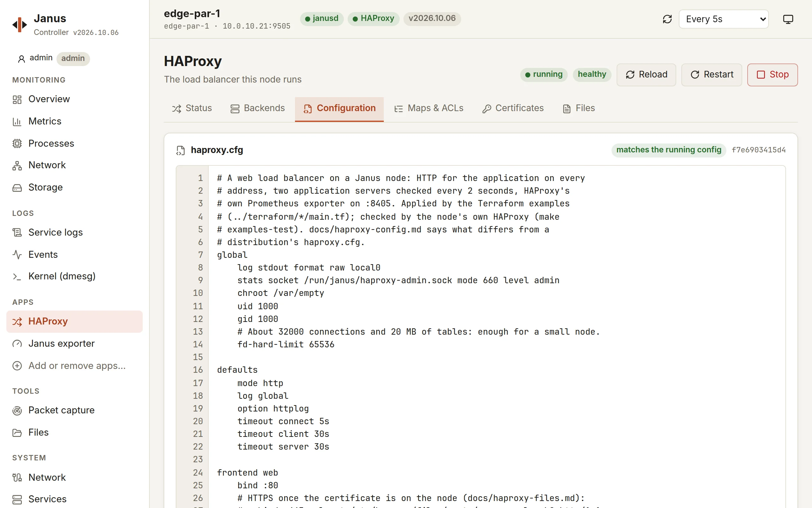The width and height of the screenshot is (812, 508).
Task: Click the Janus logo icon
Action: [x=19, y=24]
